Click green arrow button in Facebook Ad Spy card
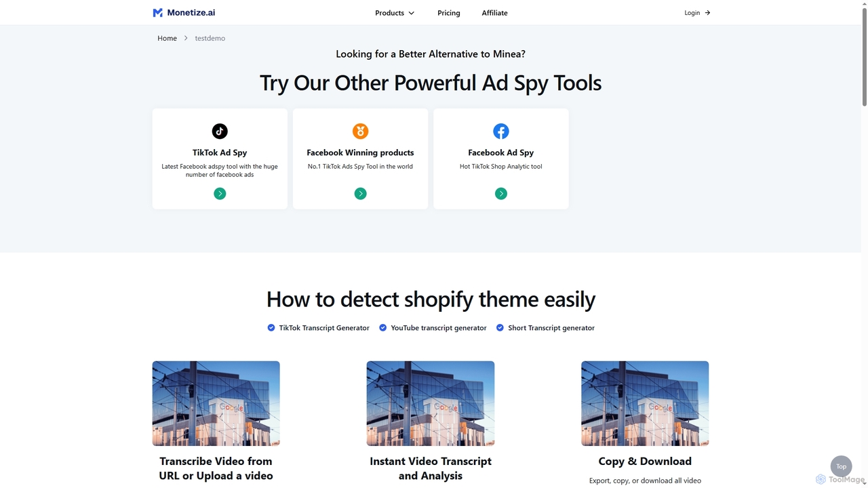868x488 pixels. (501, 194)
